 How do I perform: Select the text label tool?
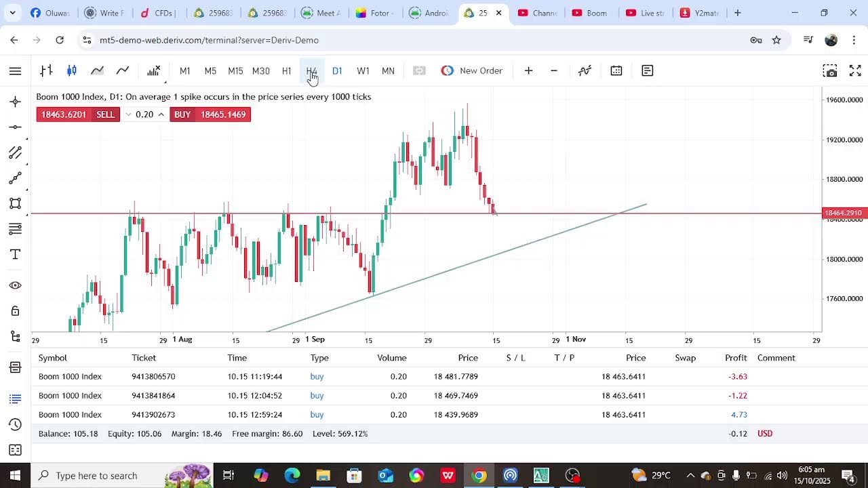15,254
